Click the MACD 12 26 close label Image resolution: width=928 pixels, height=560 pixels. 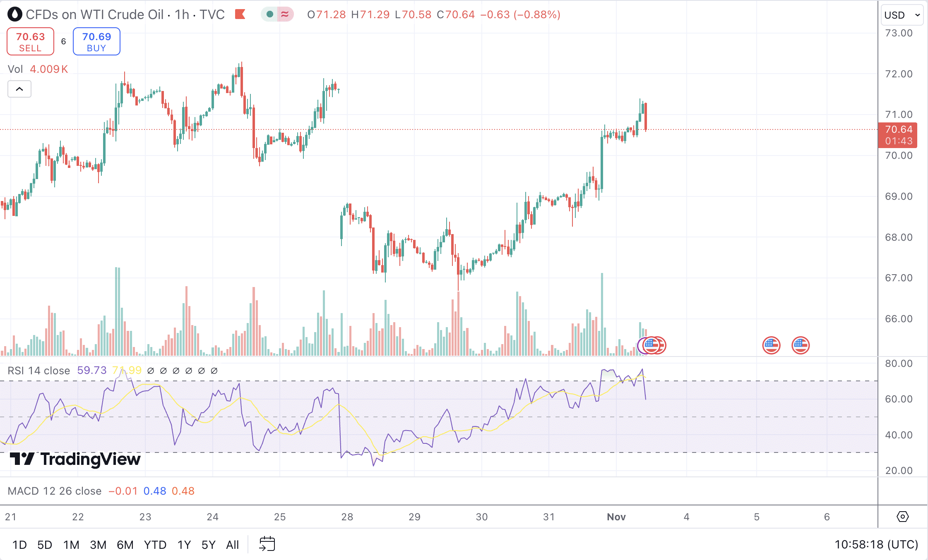[x=54, y=491]
